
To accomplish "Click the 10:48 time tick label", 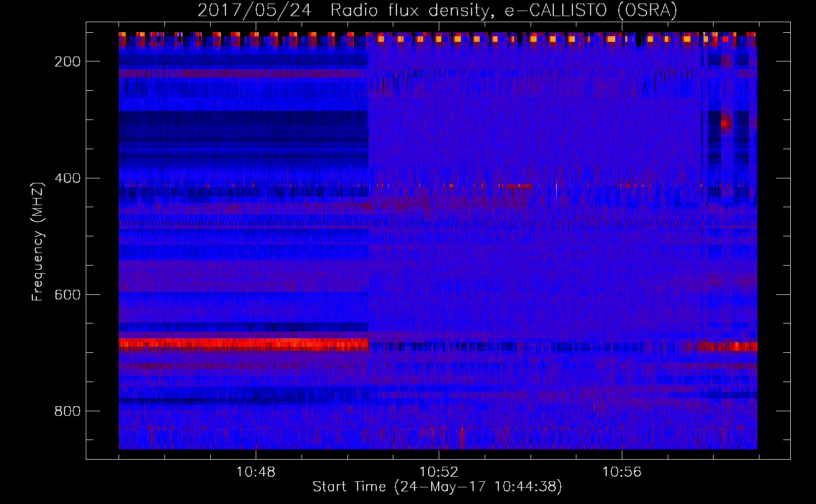I will pyautogui.click(x=256, y=472).
